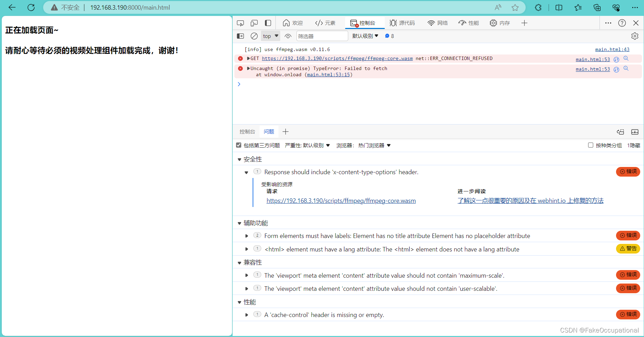Open ffmpeg-core.wasm URL in the console error
The width and height of the screenshot is (644, 337).
pos(337,58)
